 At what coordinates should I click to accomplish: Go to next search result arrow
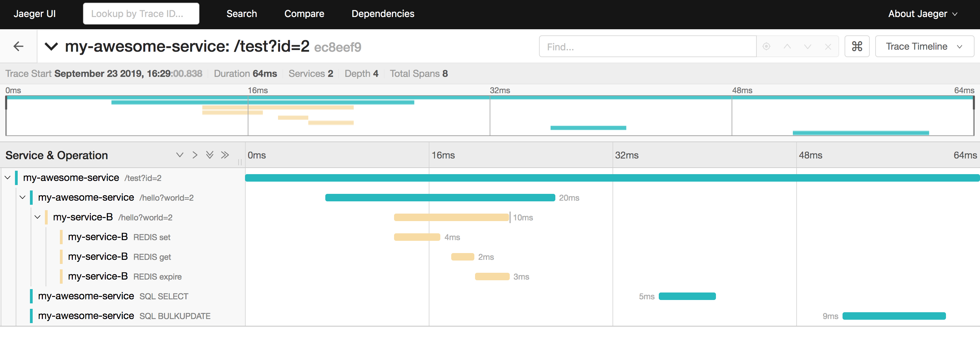click(808, 46)
